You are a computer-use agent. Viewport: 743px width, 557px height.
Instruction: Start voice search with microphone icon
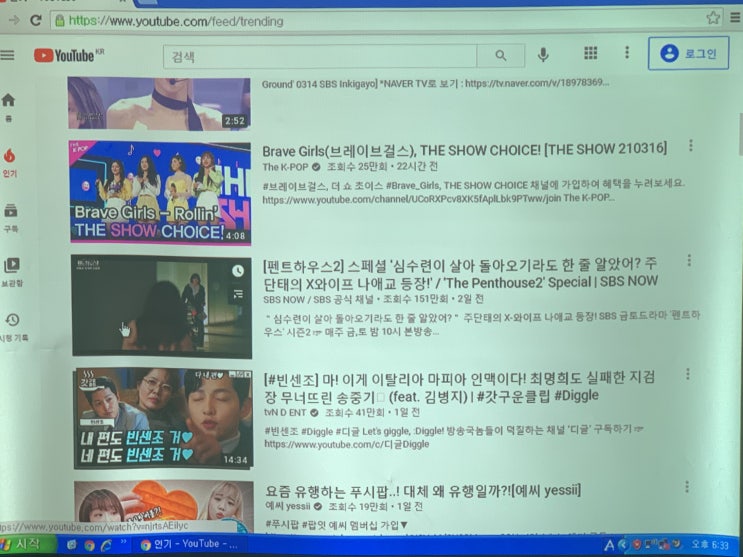tap(543, 55)
